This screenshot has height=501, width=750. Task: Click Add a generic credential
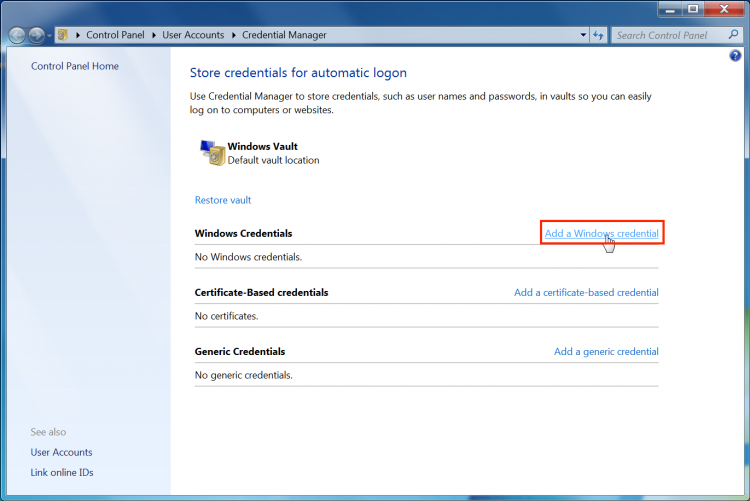[x=607, y=352]
